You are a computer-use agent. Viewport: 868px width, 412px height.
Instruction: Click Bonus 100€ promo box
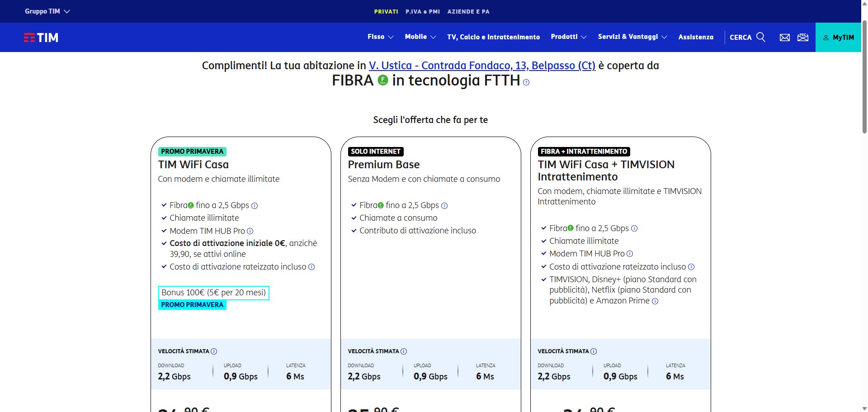coord(214,293)
